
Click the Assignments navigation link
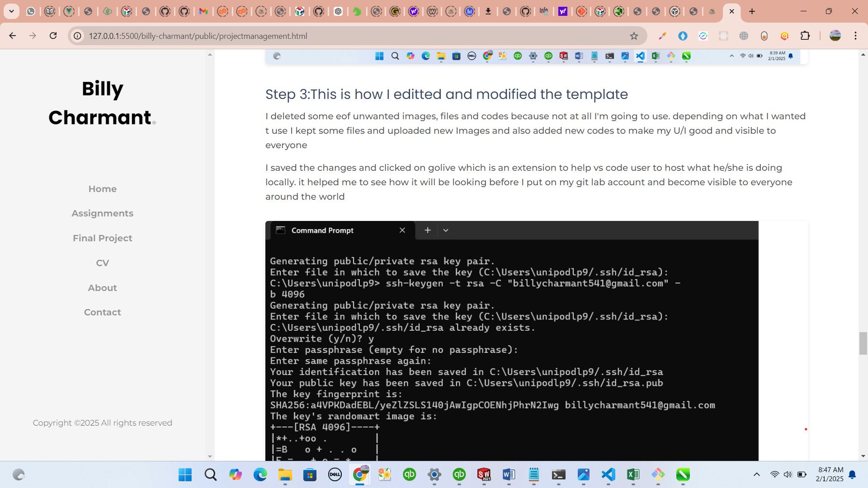click(103, 213)
